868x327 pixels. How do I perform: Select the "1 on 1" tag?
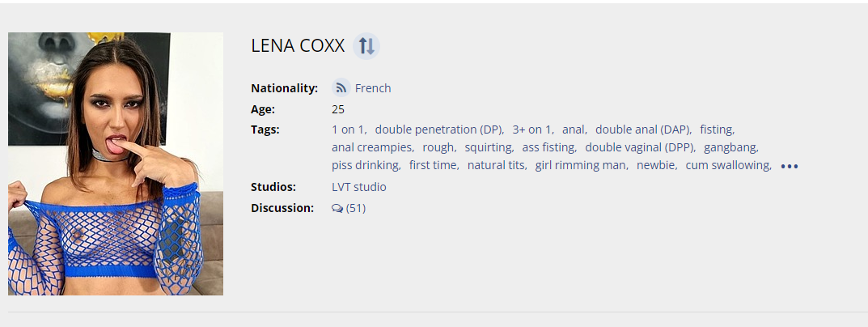349,130
